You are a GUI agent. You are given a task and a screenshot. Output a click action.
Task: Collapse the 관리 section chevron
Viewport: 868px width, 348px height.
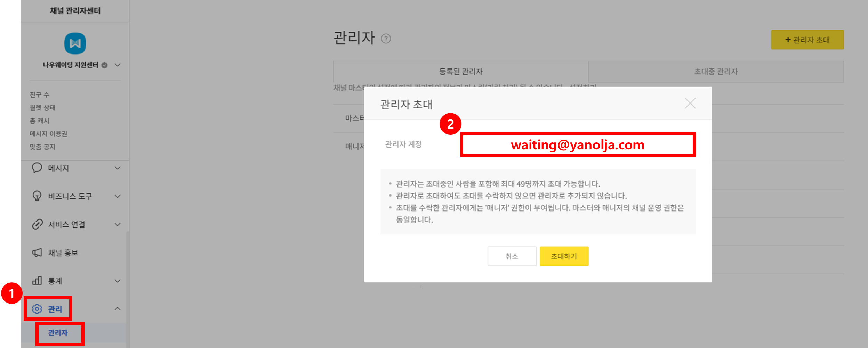click(118, 309)
